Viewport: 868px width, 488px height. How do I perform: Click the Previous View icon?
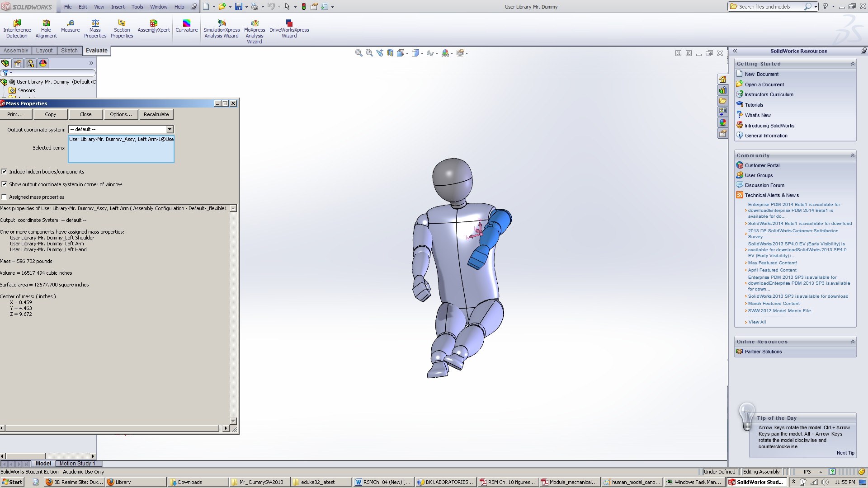click(x=380, y=53)
